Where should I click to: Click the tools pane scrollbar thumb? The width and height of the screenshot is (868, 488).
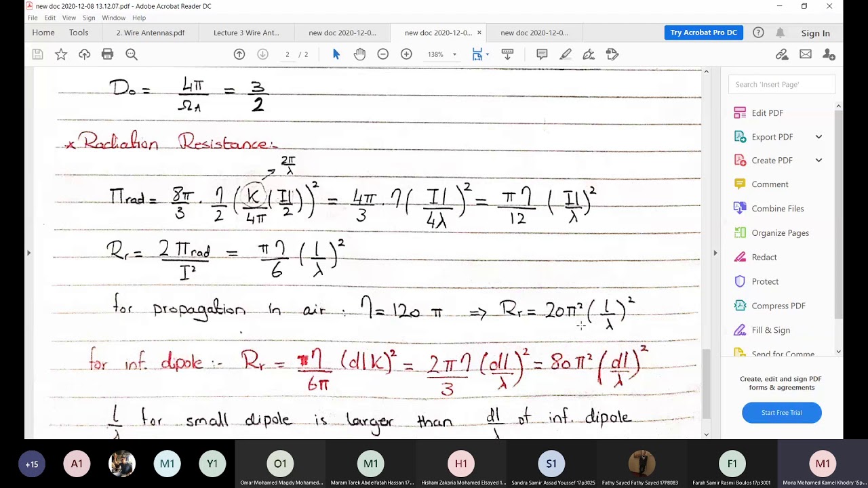pyautogui.click(x=838, y=213)
